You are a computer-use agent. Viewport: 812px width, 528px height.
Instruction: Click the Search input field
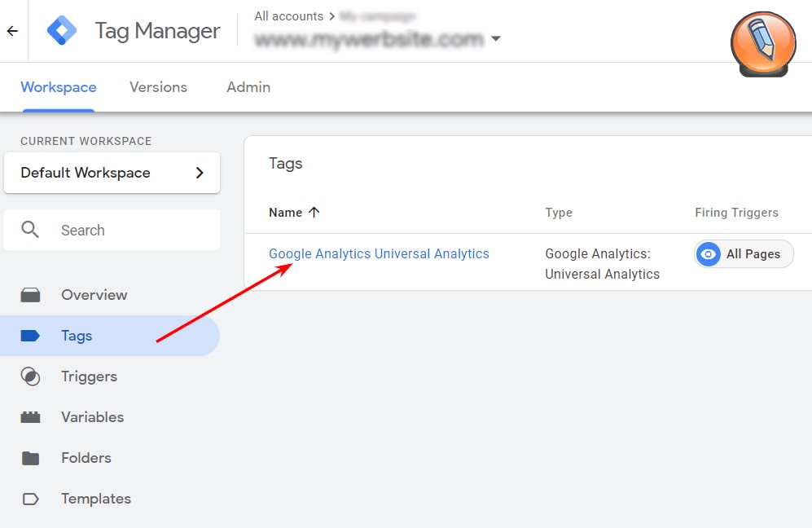click(130, 231)
